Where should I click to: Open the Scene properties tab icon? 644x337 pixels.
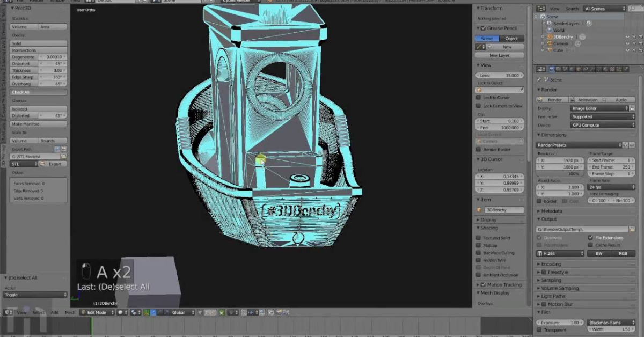tap(565, 69)
